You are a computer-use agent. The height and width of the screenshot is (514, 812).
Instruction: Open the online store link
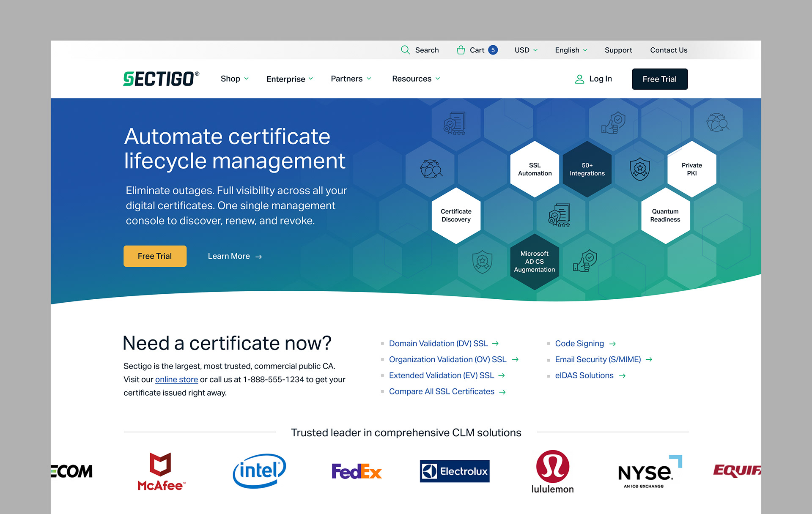click(x=176, y=380)
